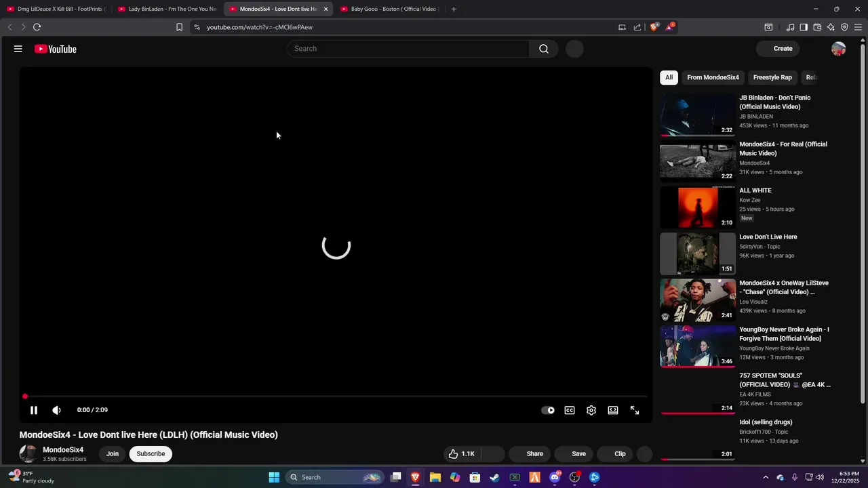The image size is (868, 488).
Task: Bookmark this page with bookmark icon
Action: coord(179,27)
